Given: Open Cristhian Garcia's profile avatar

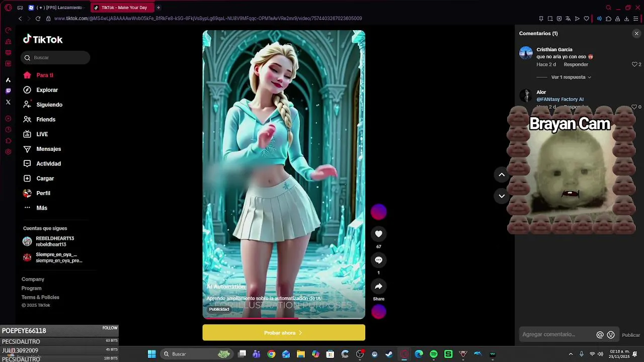Looking at the screenshot, I should click(x=526, y=53).
